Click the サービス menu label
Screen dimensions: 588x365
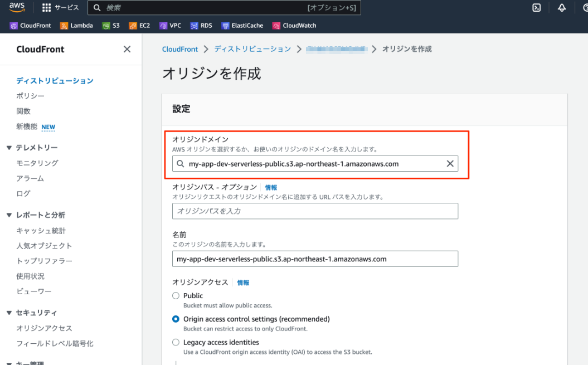pos(67,7)
